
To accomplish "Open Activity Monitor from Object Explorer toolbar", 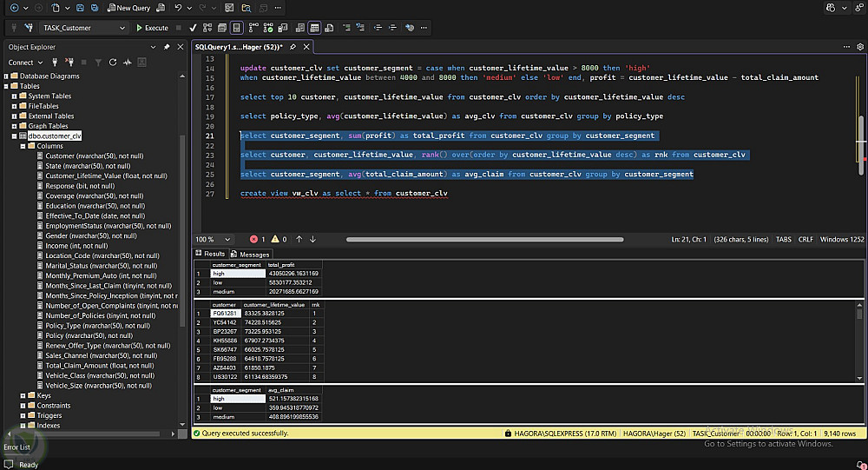I will pyautogui.click(x=128, y=63).
